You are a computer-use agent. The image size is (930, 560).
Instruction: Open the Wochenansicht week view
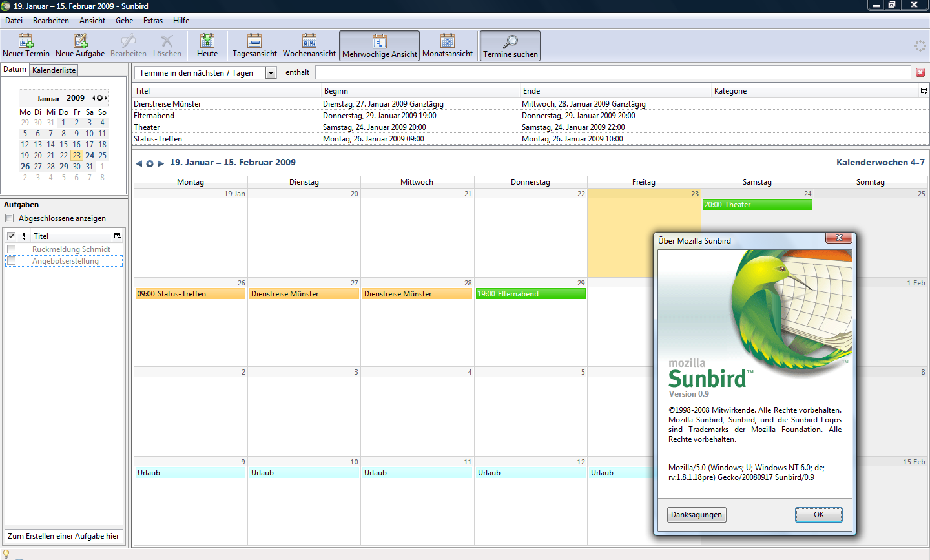point(309,42)
